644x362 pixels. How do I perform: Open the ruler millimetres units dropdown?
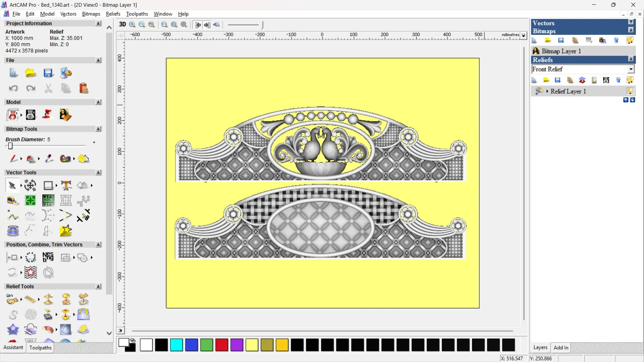point(524,35)
